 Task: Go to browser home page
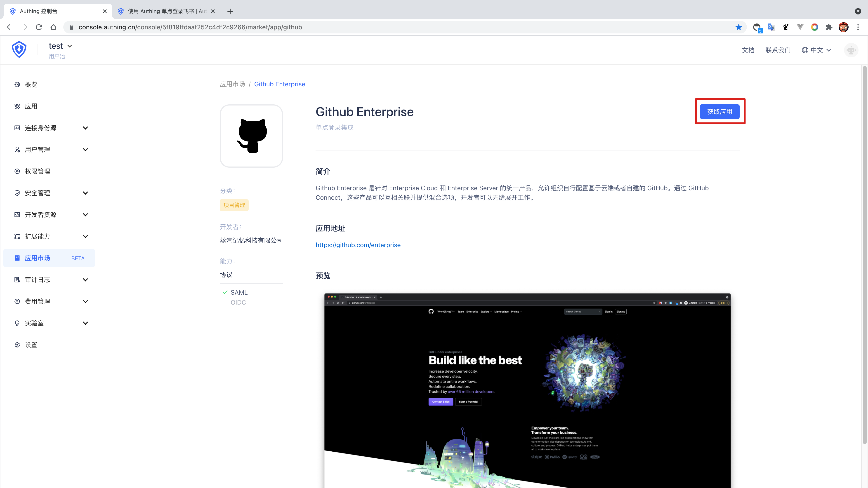[53, 27]
